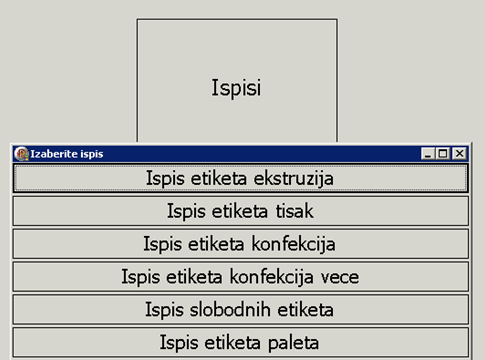
Task: Choose the larger konfekcija label option
Action: coord(240,276)
